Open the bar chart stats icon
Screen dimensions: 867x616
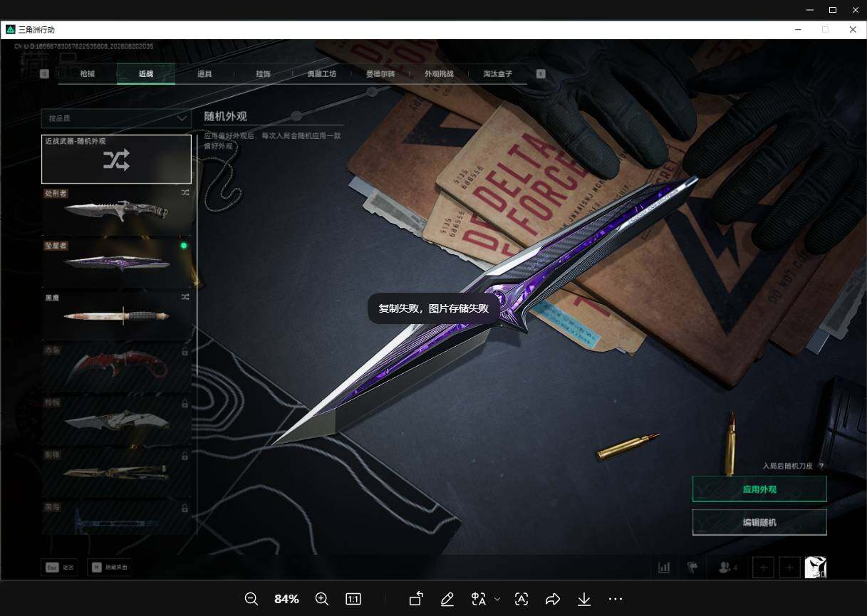pyautogui.click(x=665, y=568)
